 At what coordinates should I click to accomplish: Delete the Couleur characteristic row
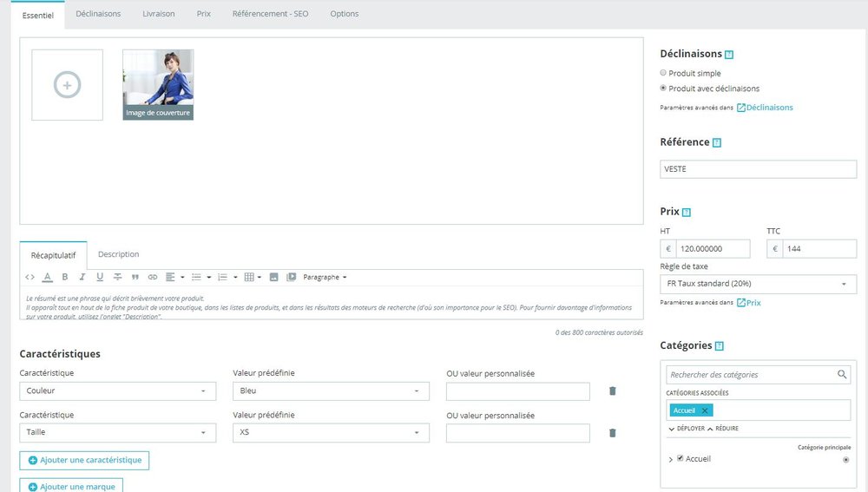(x=612, y=391)
